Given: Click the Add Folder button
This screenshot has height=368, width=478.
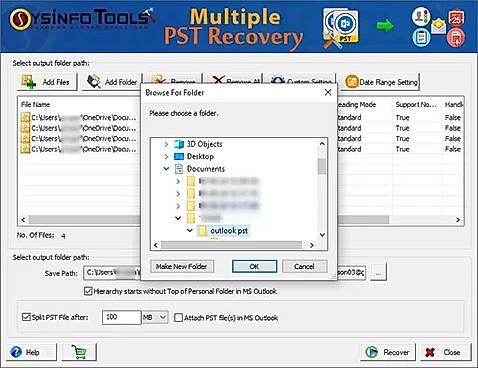Looking at the screenshot, I should click(112, 82).
